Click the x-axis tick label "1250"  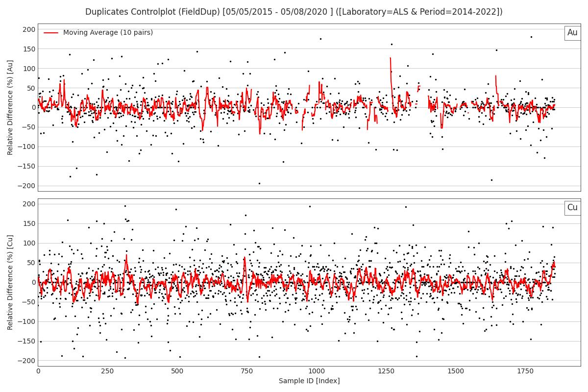click(x=386, y=371)
